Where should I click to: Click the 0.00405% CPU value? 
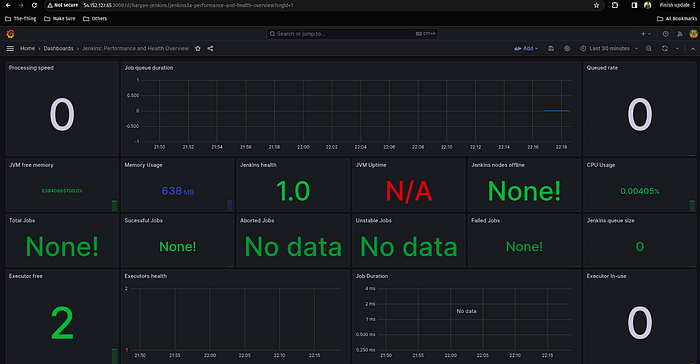point(640,191)
